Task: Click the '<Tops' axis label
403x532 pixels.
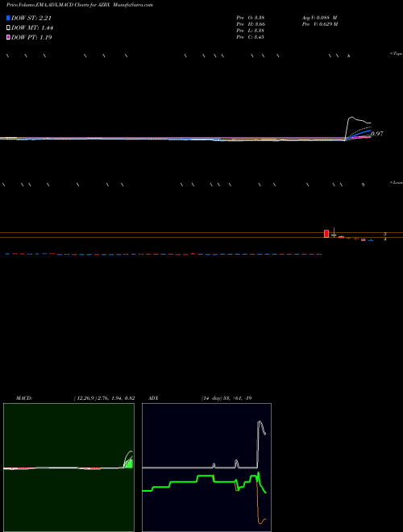Action: [x=397, y=54]
